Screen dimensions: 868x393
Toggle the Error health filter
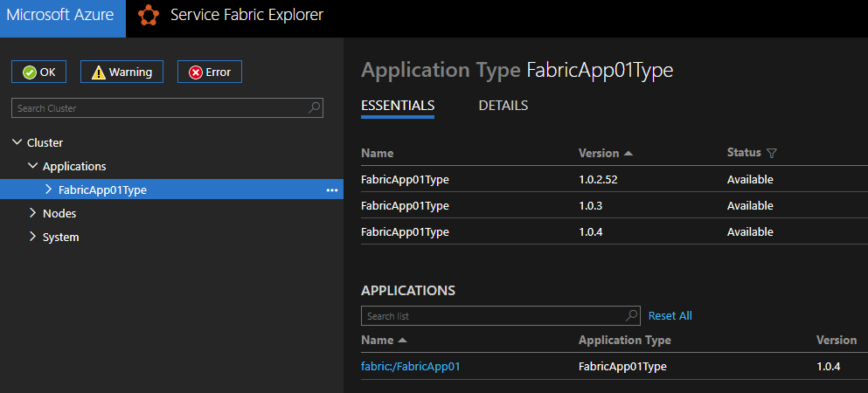(210, 72)
